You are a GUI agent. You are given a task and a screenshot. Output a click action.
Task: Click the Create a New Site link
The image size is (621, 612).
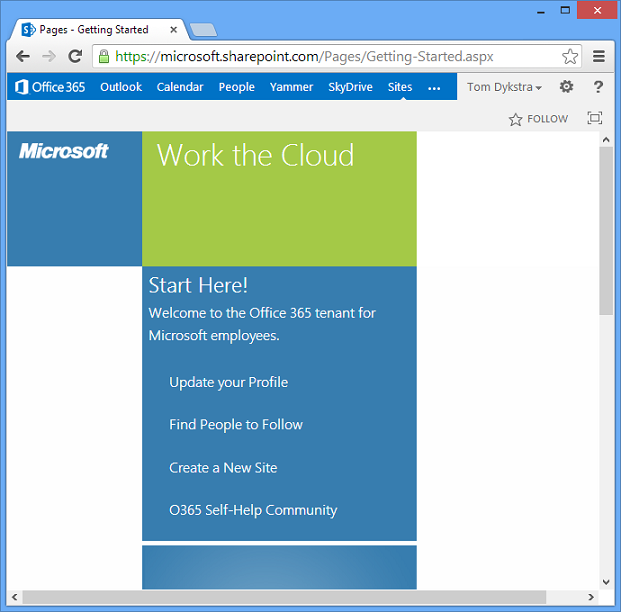point(223,468)
